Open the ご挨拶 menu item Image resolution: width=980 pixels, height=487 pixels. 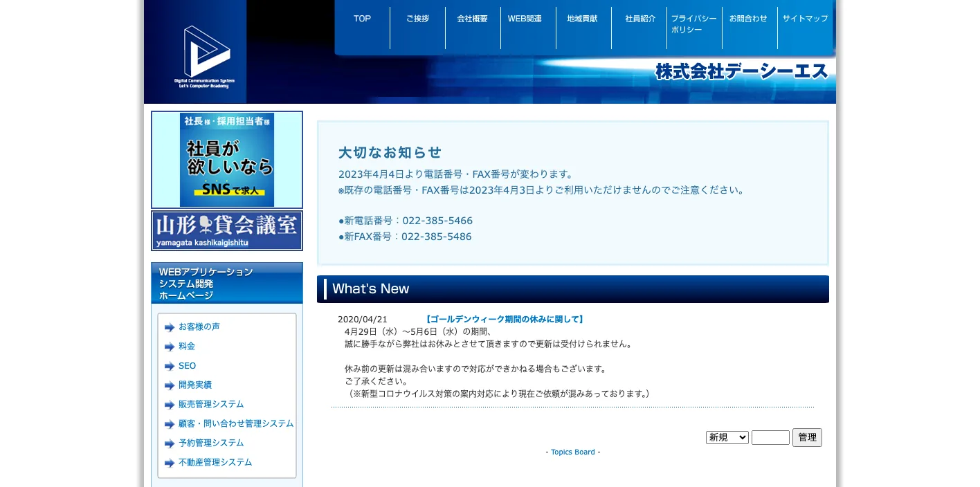click(417, 19)
